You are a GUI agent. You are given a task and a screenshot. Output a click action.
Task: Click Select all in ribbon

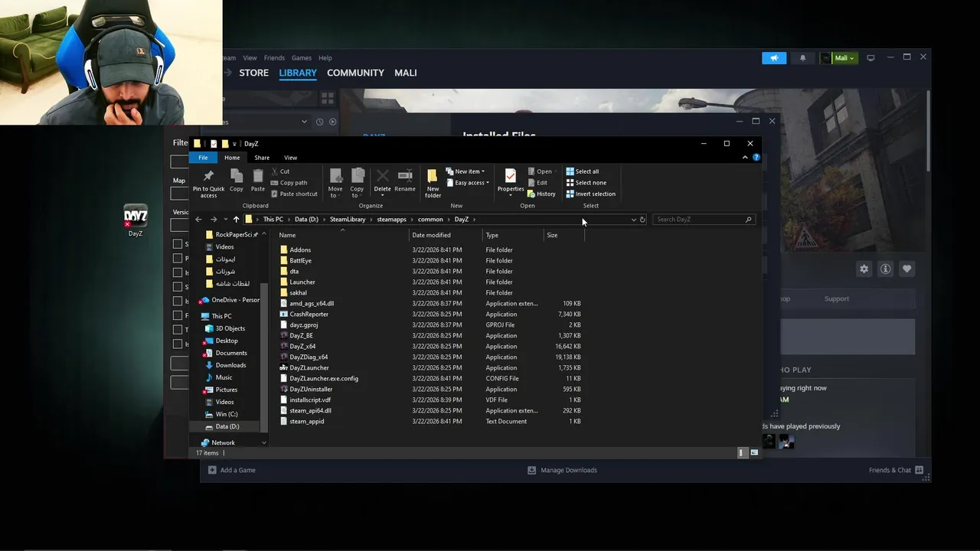tap(583, 171)
